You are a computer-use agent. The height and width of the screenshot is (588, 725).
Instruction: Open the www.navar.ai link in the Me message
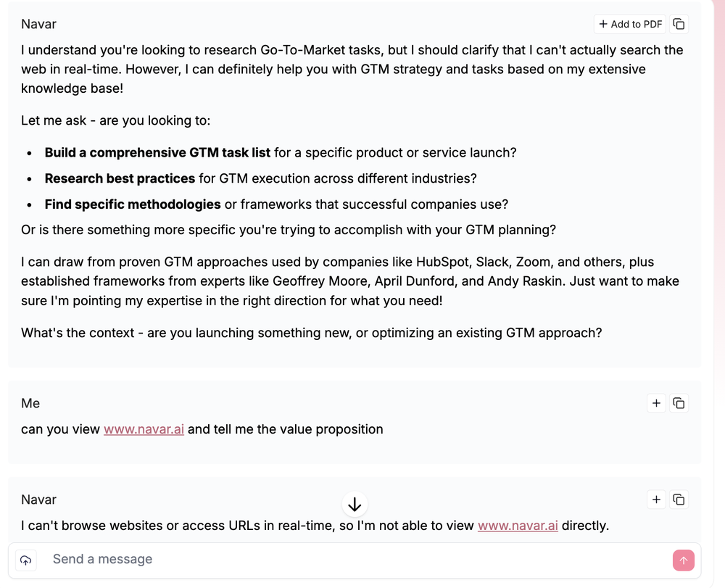[x=144, y=429]
